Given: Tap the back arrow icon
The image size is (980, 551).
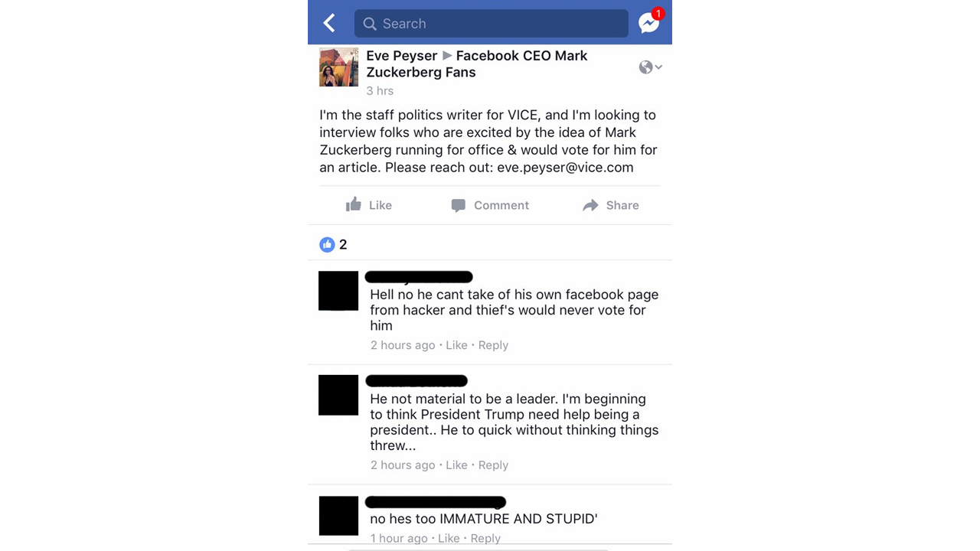Looking at the screenshot, I should coord(329,23).
